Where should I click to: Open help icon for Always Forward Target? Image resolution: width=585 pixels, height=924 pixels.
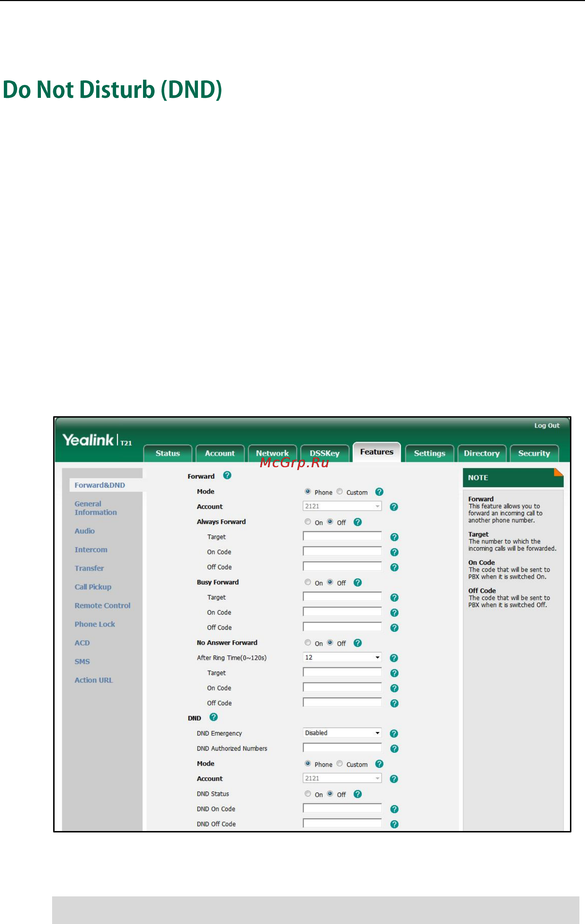[394, 537]
